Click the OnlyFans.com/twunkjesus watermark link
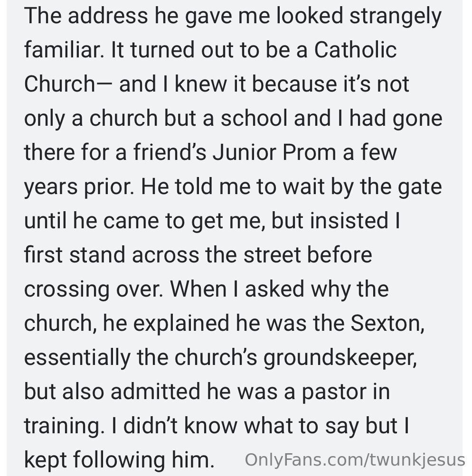The height and width of the screenshot is (476, 472). (355, 460)
